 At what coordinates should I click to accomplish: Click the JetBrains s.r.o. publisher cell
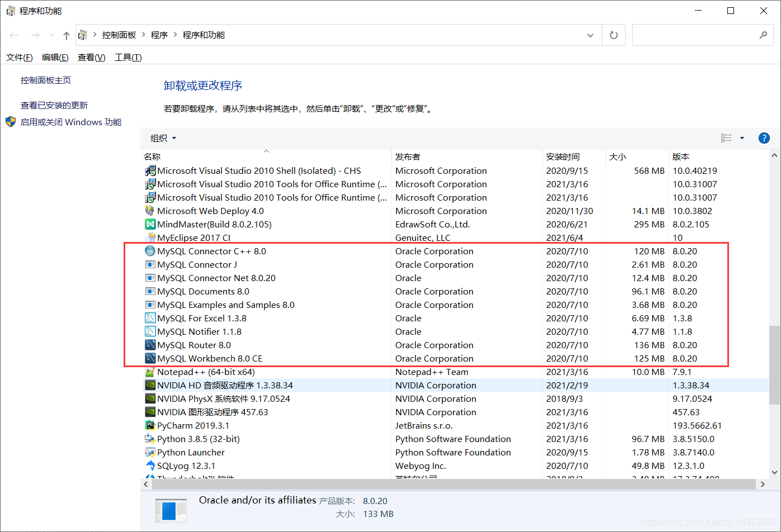tap(424, 426)
